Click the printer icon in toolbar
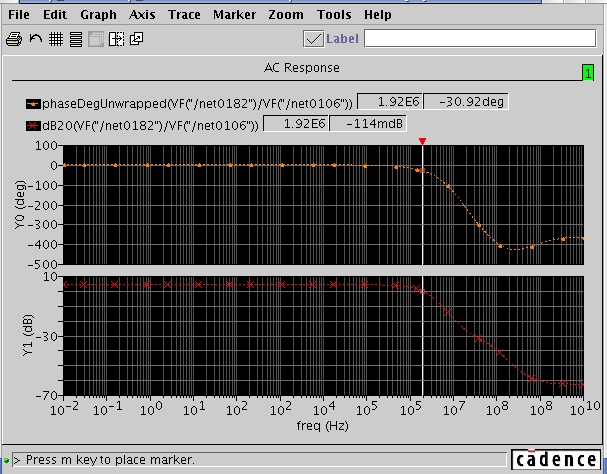The height and width of the screenshot is (474, 607). coord(14,39)
